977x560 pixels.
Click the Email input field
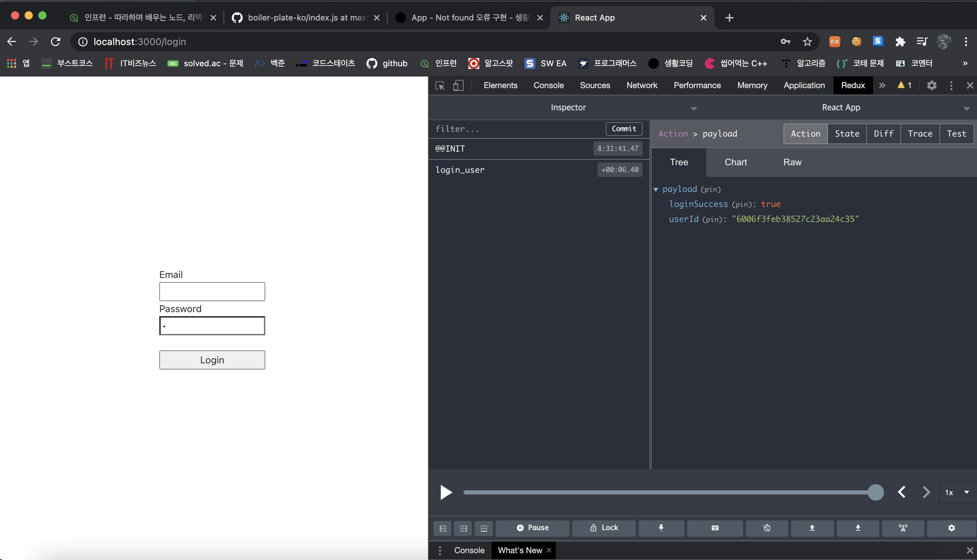pos(212,292)
